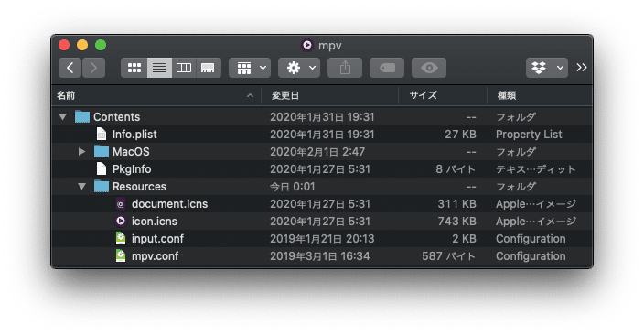Viewport: 644px width, 336px height.
Task: Click the Info.plist file icon
Action: point(101,134)
